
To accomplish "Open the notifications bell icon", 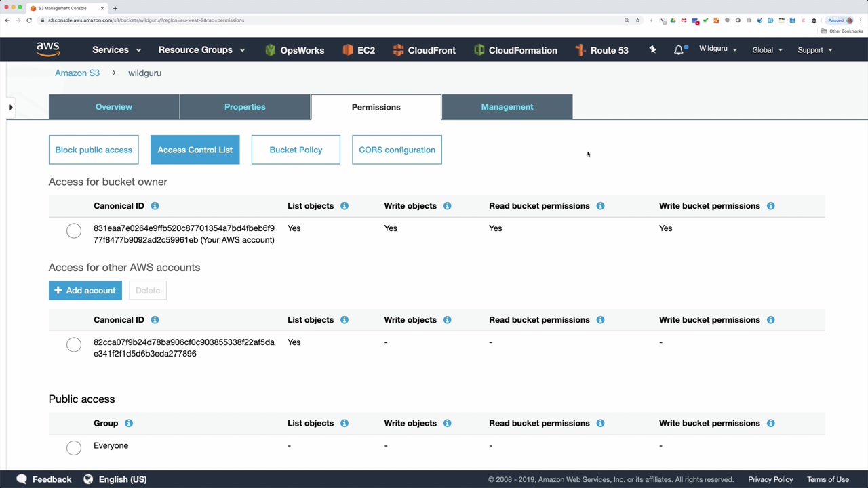I will click(679, 50).
